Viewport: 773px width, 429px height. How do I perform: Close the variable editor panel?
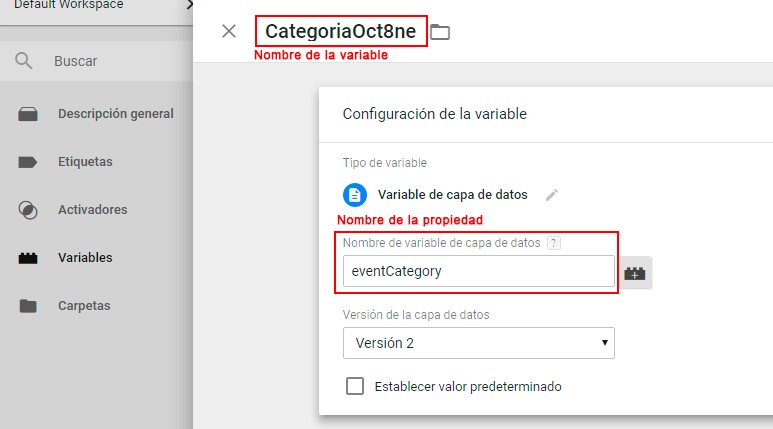pyautogui.click(x=229, y=31)
